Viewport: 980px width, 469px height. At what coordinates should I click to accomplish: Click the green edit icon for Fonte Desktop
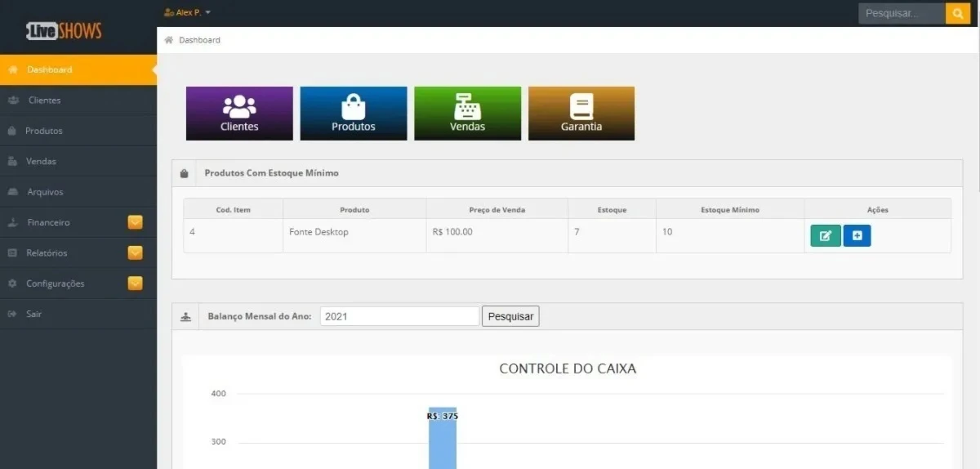(826, 236)
